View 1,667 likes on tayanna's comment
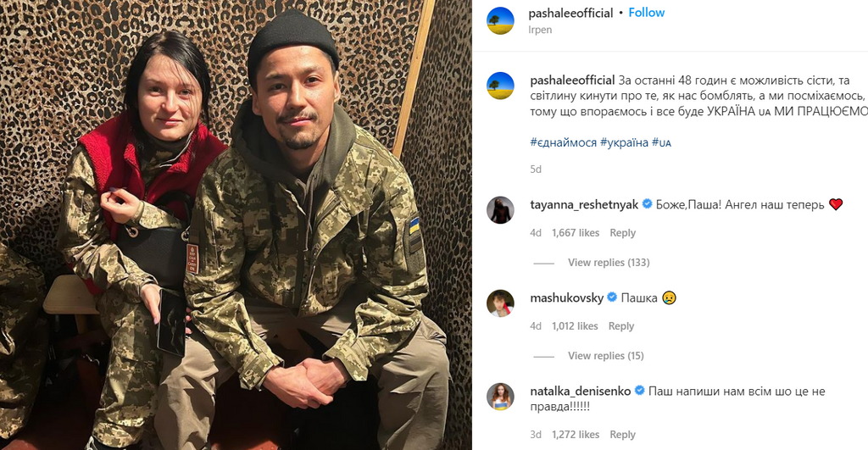This screenshot has width=868, height=450. click(x=576, y=233)
